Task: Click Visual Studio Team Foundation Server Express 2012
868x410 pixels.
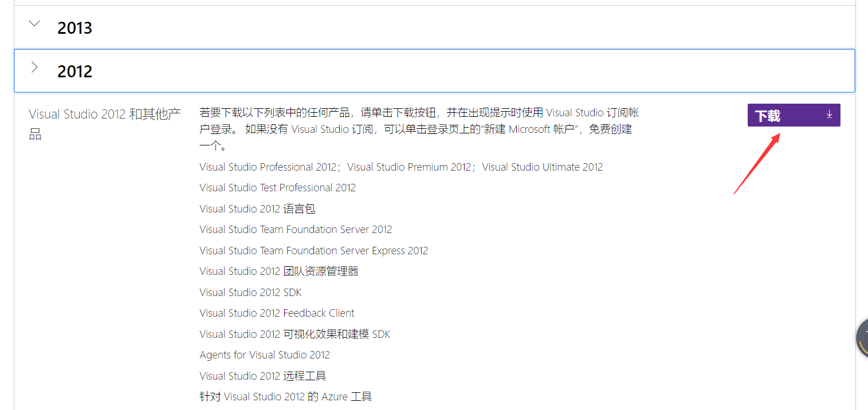Action: pyautogui.click(x=313, y=251)
